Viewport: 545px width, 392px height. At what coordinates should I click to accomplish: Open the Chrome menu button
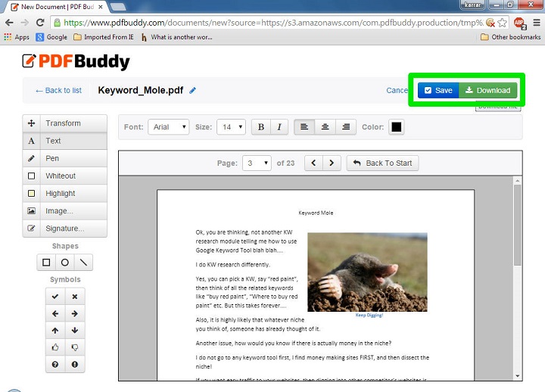(537, 23)
